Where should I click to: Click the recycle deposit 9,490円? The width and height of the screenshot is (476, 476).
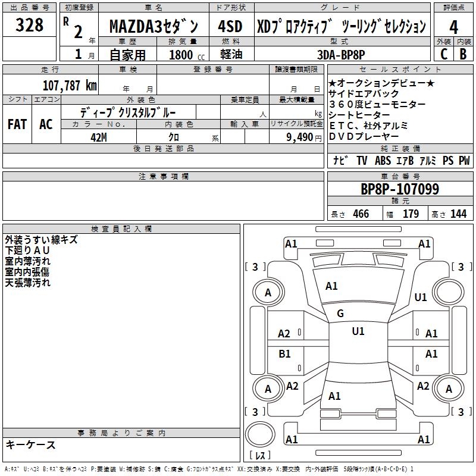tap(303, 137)
